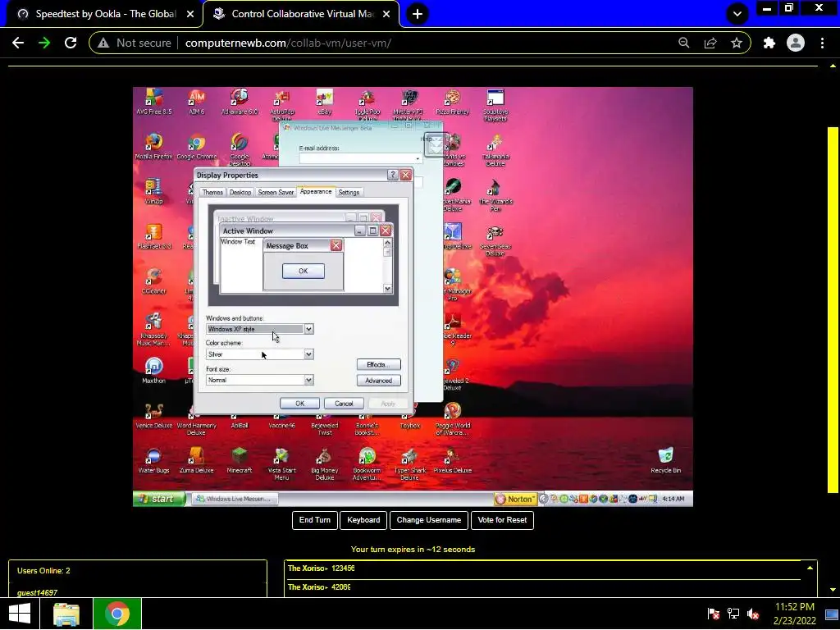
Task: Open the Minecraft desktop shortcut
Action: 240,461
